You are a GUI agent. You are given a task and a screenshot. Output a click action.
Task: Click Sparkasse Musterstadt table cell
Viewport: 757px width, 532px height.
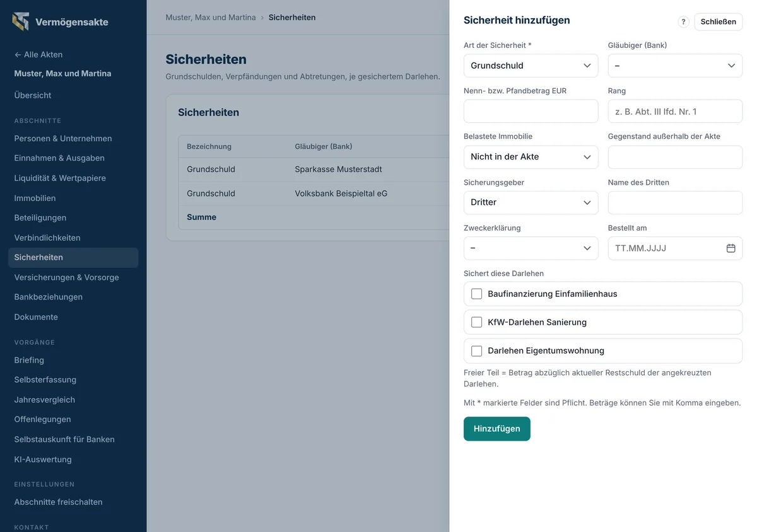pyautogui.click(x=338, y=170)
